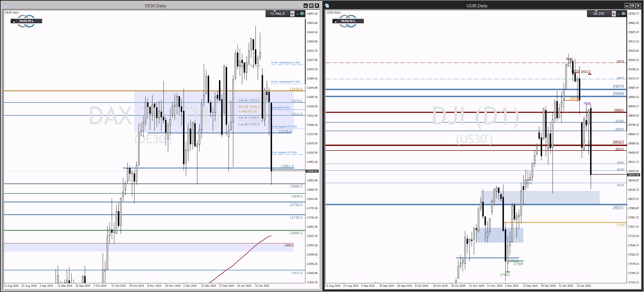Select the red 29212 price label
This screenshot has width=644, height=292.
(585, 72)
